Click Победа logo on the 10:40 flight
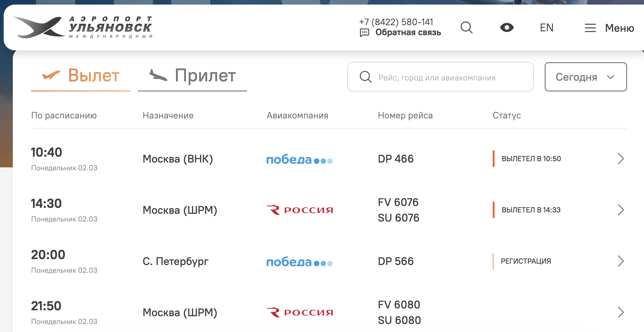 299,159
